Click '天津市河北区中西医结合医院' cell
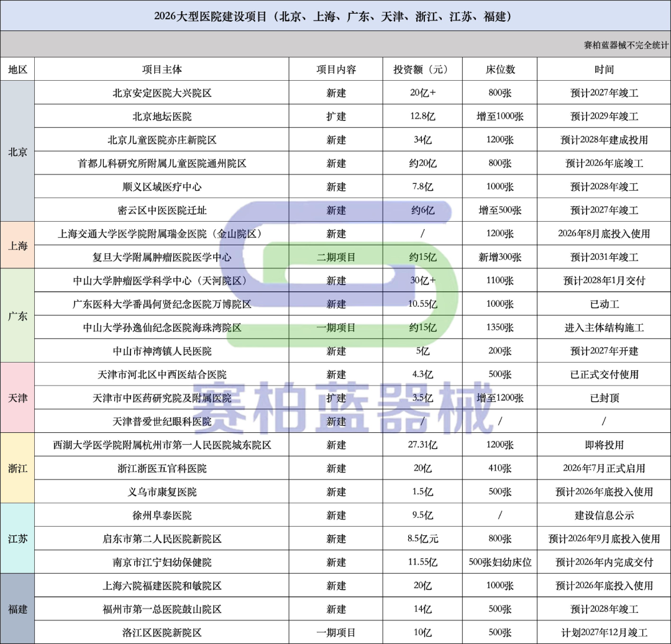 [162, 374]
